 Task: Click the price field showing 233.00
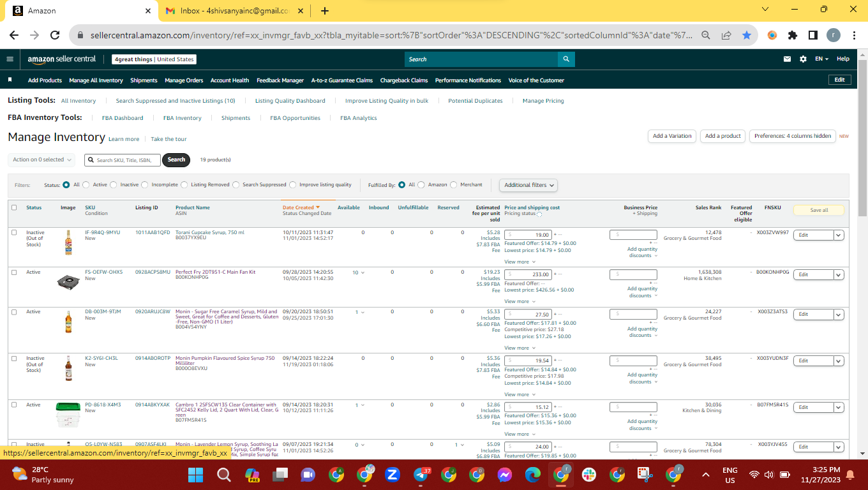pos(528,274)
